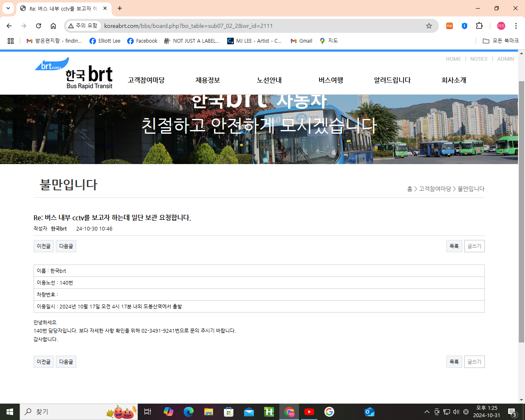Open Microsoft Edge from the taskbar
The image size is (525, 420).
[188, 411]
